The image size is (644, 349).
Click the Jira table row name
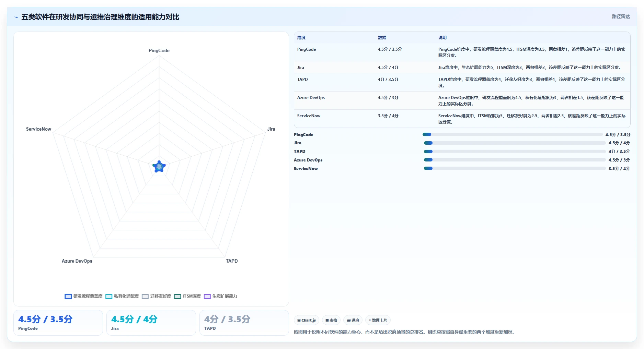coord(301,68)
